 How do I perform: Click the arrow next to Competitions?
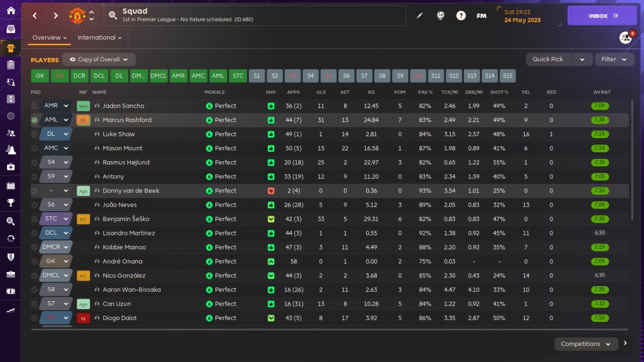click(x=625, y=343)
